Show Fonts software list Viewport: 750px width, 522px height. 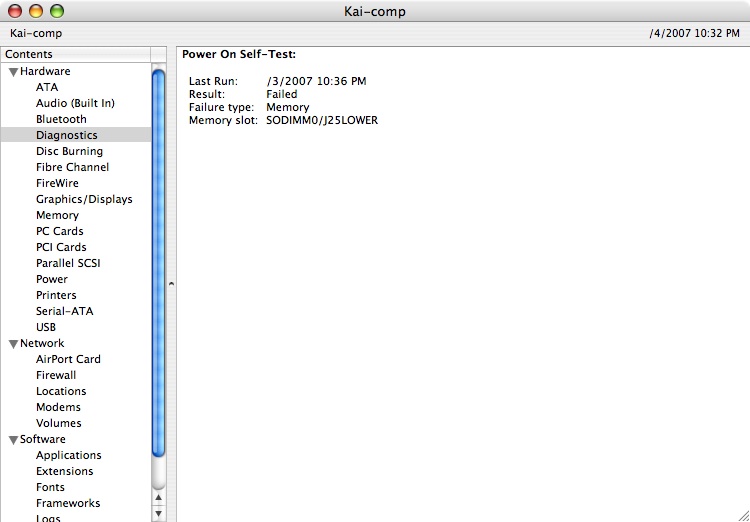pyautogui.click(x=50, y=487)
